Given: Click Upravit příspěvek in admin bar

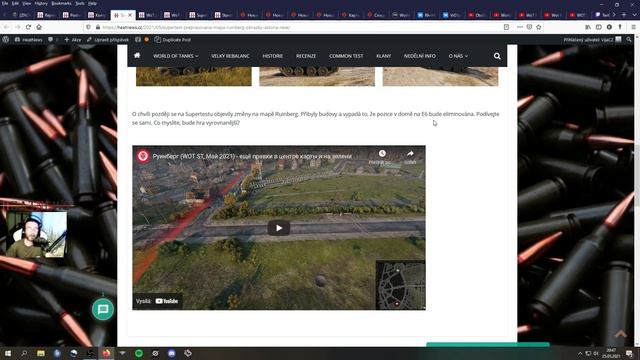Looking at the screenshot, I should click(x=108, y=40).
